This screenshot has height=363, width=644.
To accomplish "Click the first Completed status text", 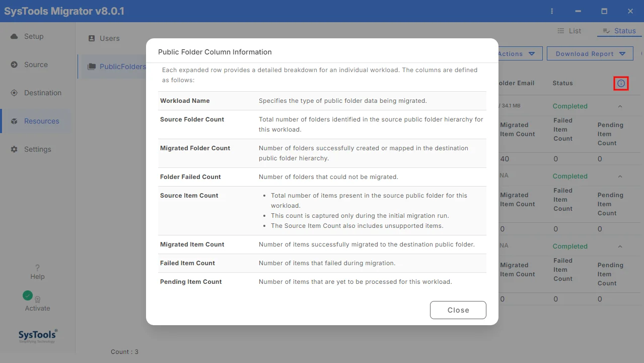I will [x=570, y=106].
